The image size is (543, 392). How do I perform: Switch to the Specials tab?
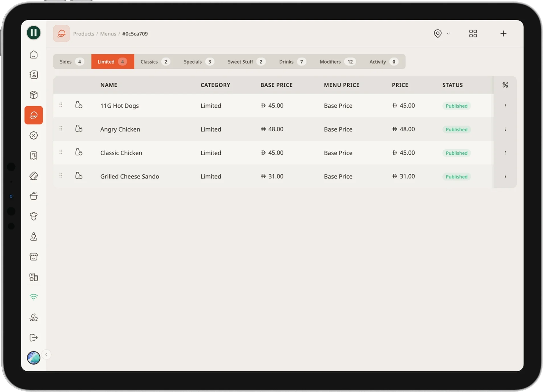[x=199, y=62]
